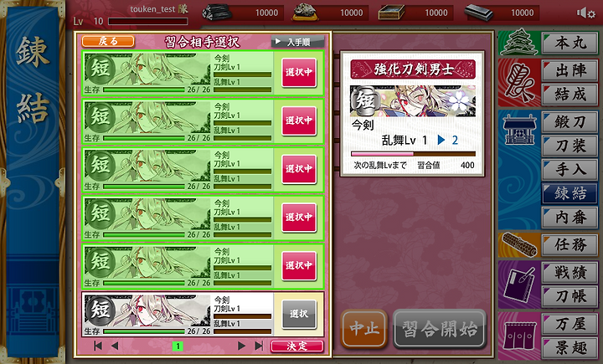This screenshot has height=364, width=603.
Task: Click the steel ingot resource icon
Action: click(479, 13)
